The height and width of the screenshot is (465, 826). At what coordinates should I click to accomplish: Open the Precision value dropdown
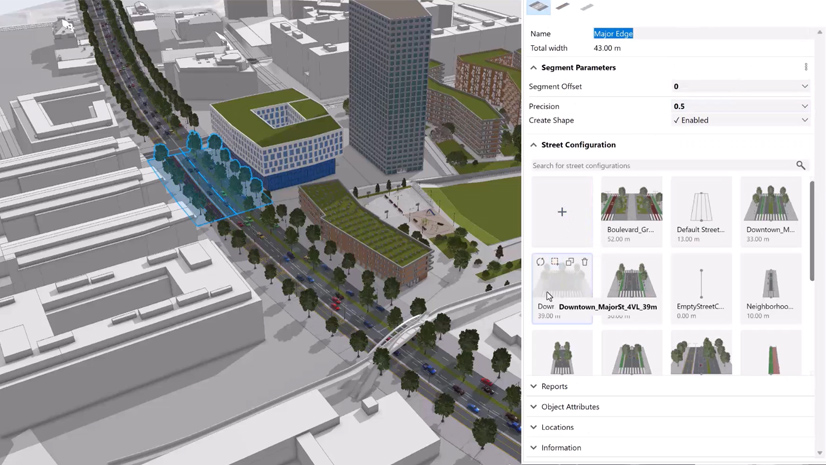coord(741,106)
